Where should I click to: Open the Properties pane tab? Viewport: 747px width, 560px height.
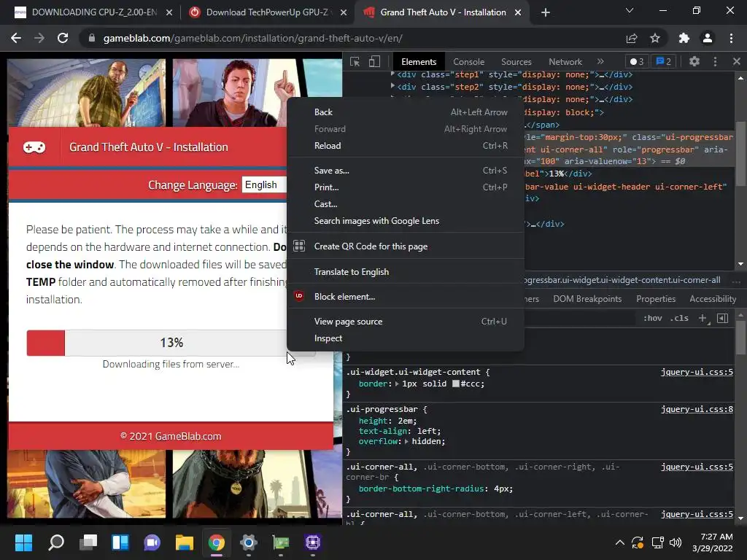click(656, 299)
